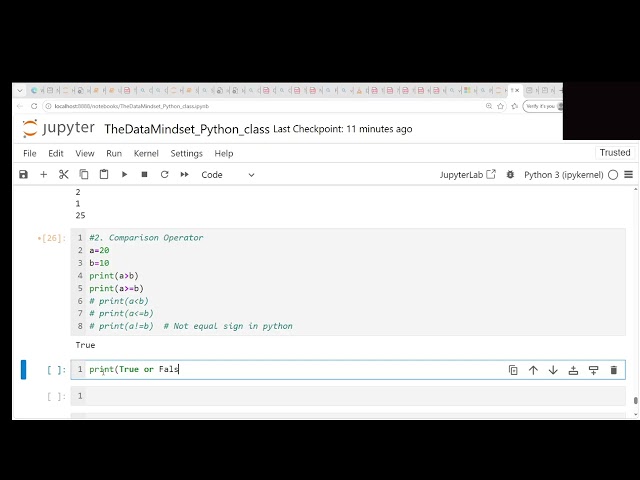The height and width of the screenshot is (480, 640).
Task: Click Verify it's you profile button
Action: click(542, 106)
